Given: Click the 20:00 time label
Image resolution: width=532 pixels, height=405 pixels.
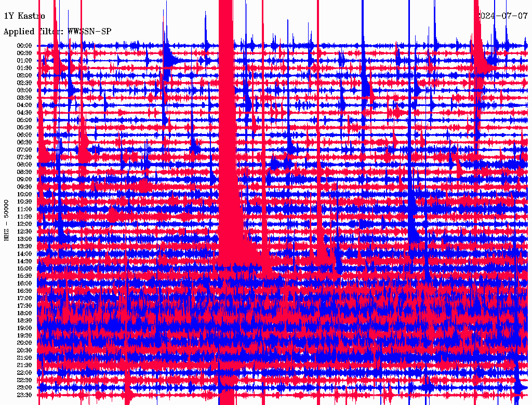Looking at the screenshot, I should pos(24,343).
